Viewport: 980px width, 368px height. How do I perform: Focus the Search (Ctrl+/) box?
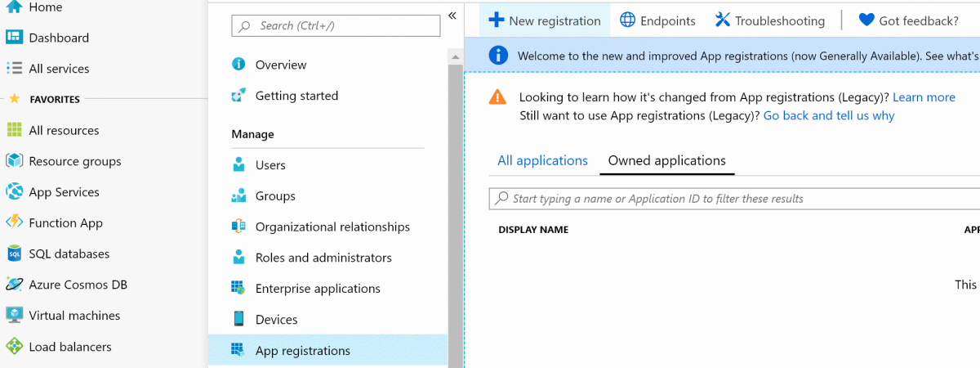pyautogui.click(x=336, y=25)
